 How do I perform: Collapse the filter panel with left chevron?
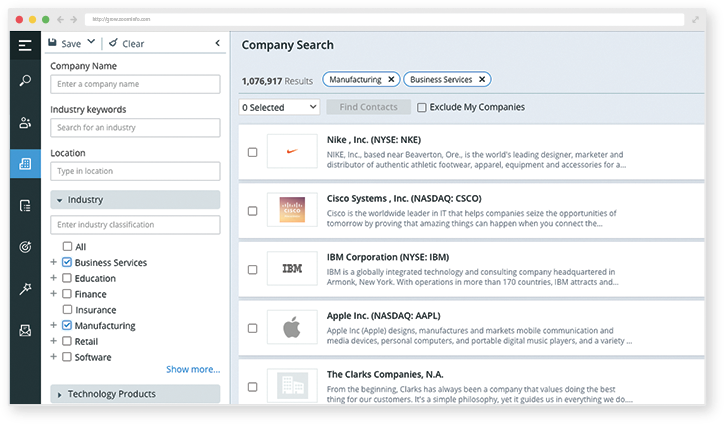click(217, 43)
